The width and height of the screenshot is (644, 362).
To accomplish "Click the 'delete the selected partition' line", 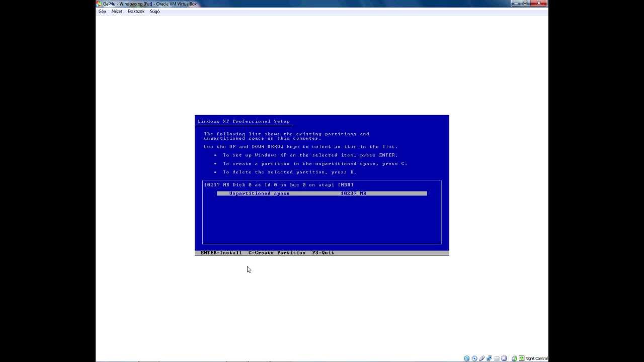I will click(289, 172).
